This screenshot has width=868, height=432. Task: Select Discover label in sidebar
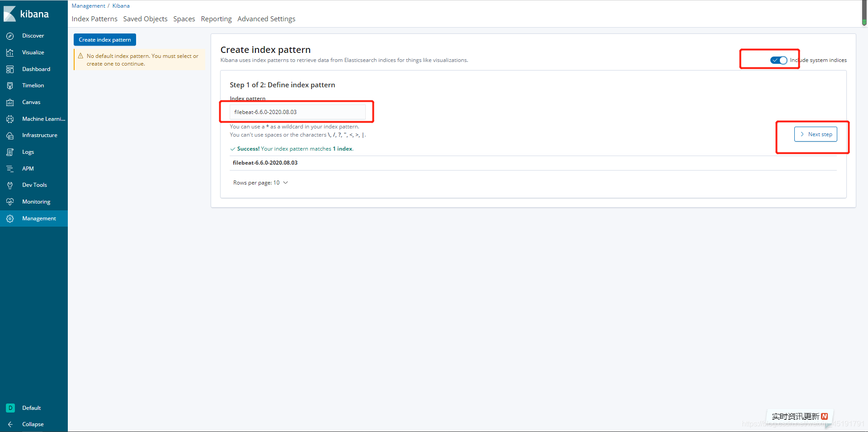[33, 36]
